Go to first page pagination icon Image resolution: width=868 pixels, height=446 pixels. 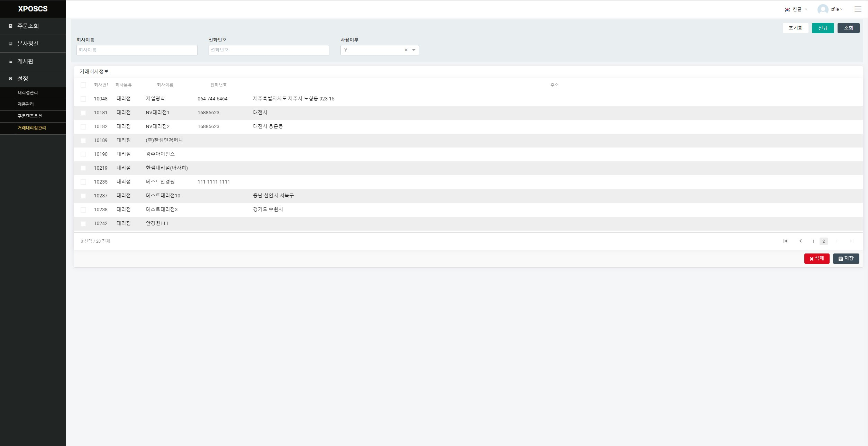click(785, 241)
